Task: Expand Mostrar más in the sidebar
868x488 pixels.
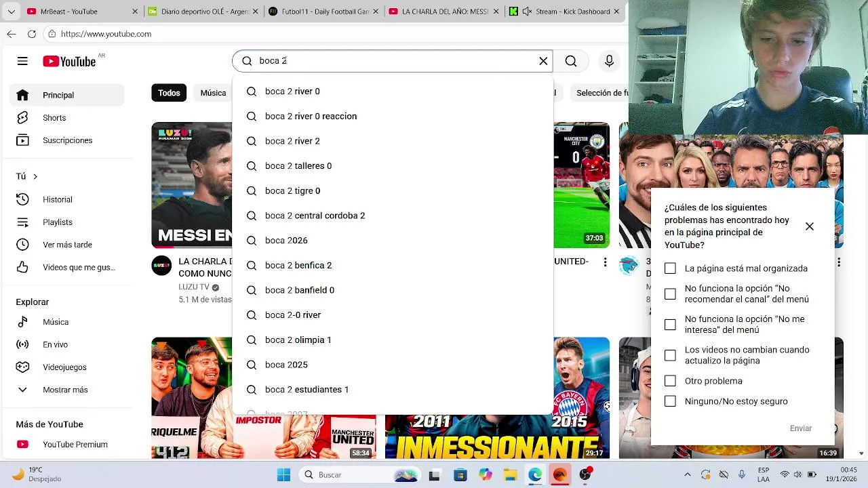Action: pos(66,390)
